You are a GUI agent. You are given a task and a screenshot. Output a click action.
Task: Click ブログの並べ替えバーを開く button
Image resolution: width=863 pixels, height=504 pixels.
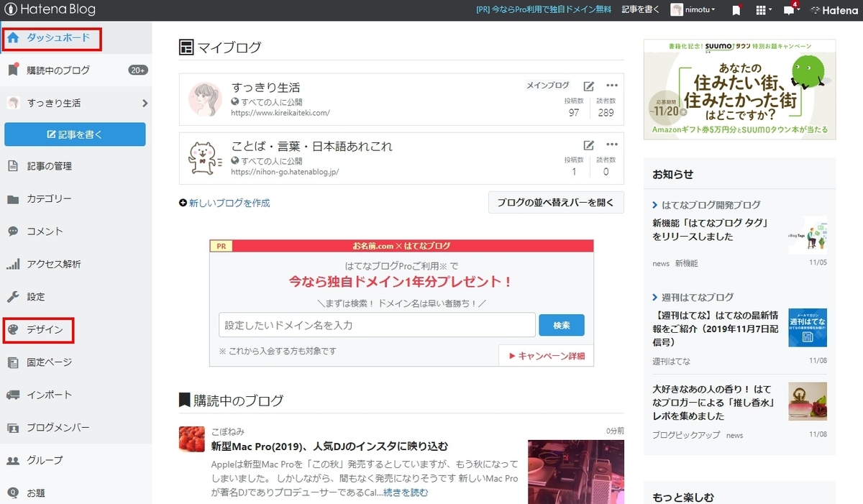pyautogui.click(x=556, y=202)
